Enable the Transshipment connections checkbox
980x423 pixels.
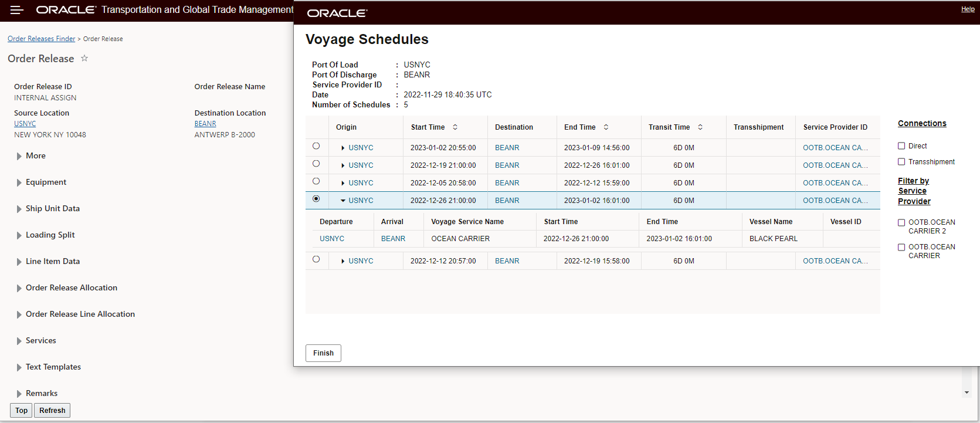coord(901,162)
